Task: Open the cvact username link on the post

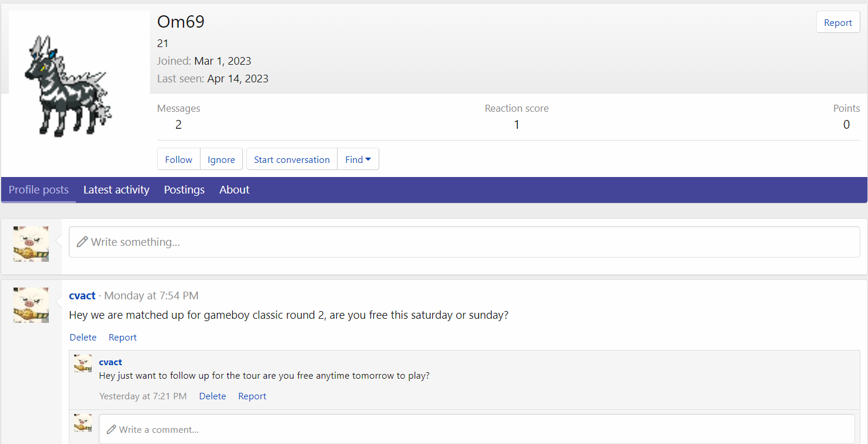Action: [x=82, y=296]
